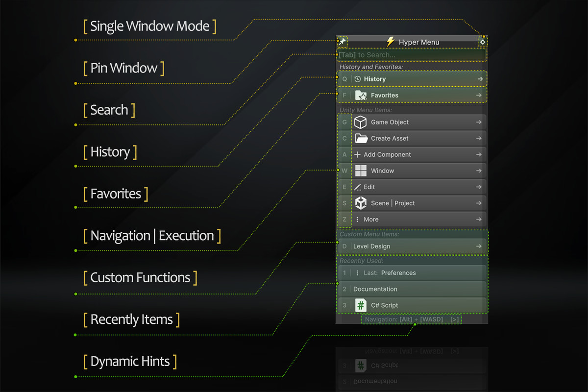This screenshot has height=392, width=588.
Task: Expand the Add Component submenu arrow
Action: (479, 154)
